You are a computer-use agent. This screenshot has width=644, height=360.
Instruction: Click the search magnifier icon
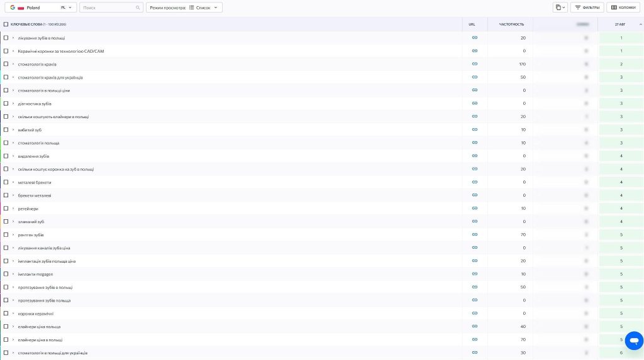click(x=138, y=8)
